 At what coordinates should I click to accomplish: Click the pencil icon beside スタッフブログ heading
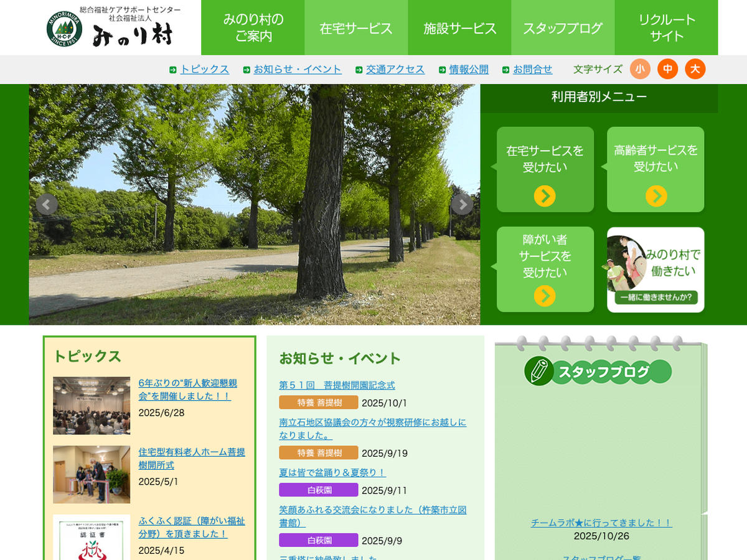pyautogui.click(x=538, y=371)
